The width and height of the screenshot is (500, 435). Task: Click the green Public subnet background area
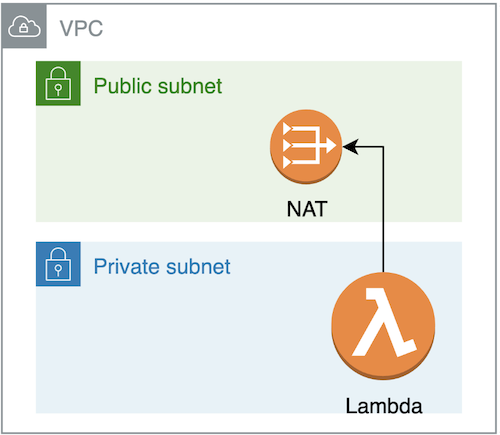pyautogui.click(x=167, y=160)
